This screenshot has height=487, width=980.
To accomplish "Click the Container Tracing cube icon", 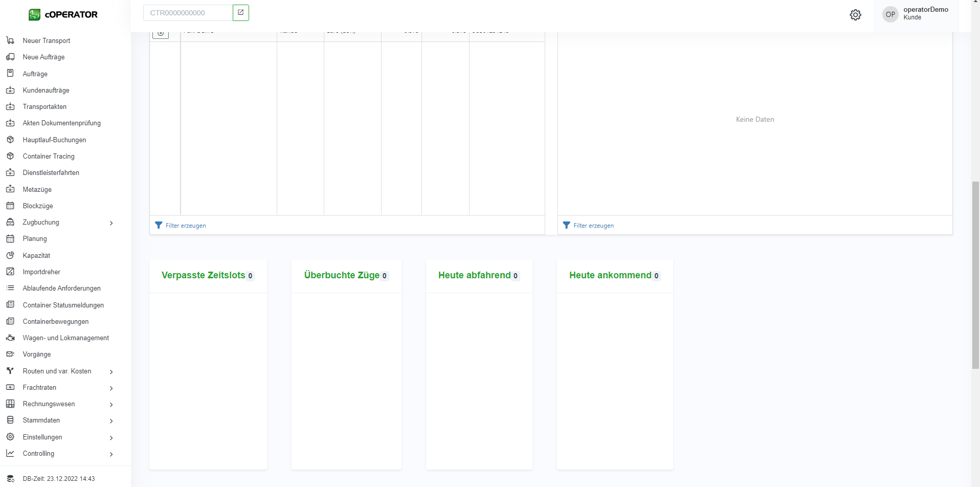I will (10, 156).
